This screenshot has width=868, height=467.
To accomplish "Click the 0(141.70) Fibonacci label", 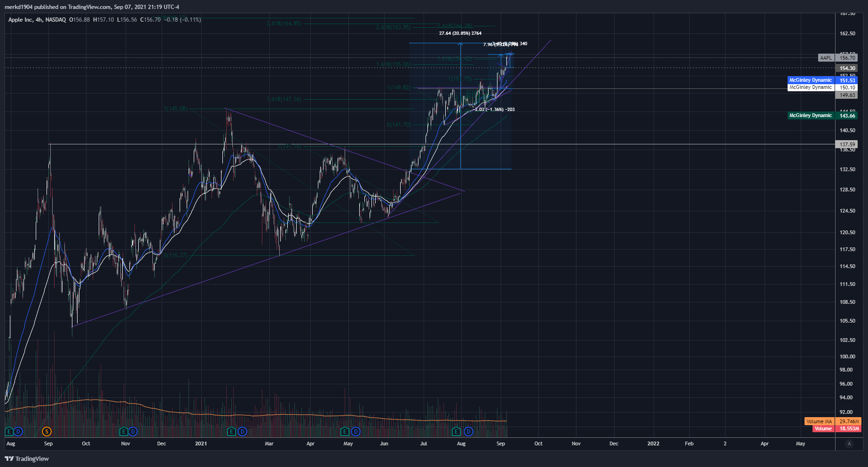I will pyautogui.click(x=399, y=125).
